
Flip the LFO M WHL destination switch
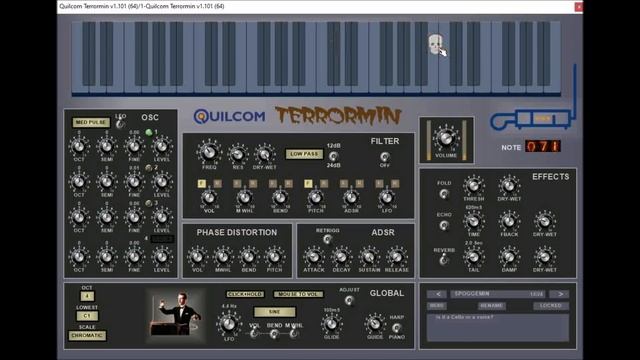pos(293,334)
